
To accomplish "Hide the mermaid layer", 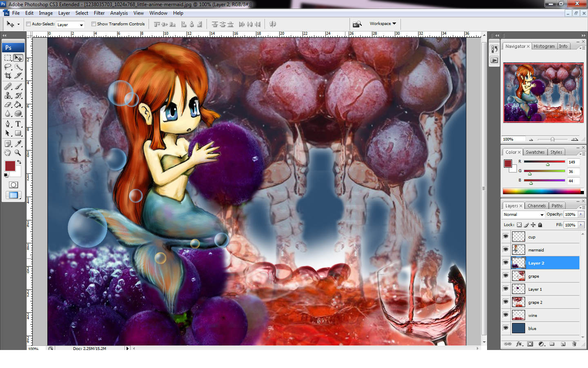I will [506, 250].
